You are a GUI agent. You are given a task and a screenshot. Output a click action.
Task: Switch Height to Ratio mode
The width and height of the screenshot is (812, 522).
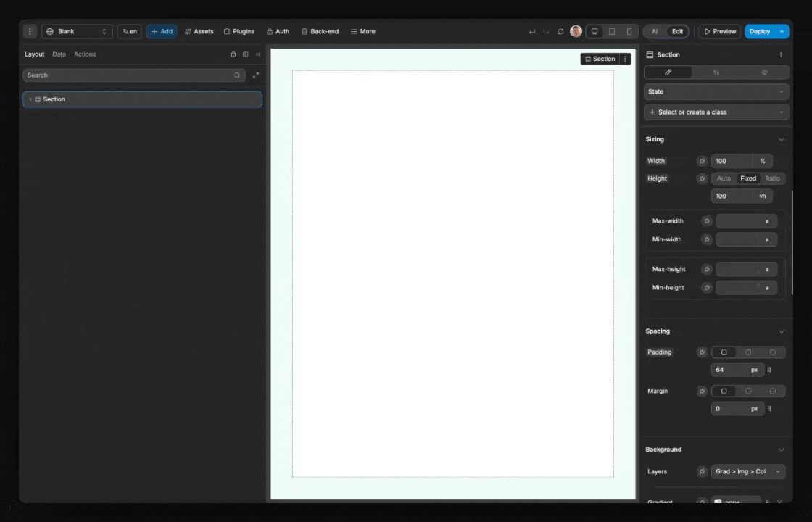pos(772,178)
